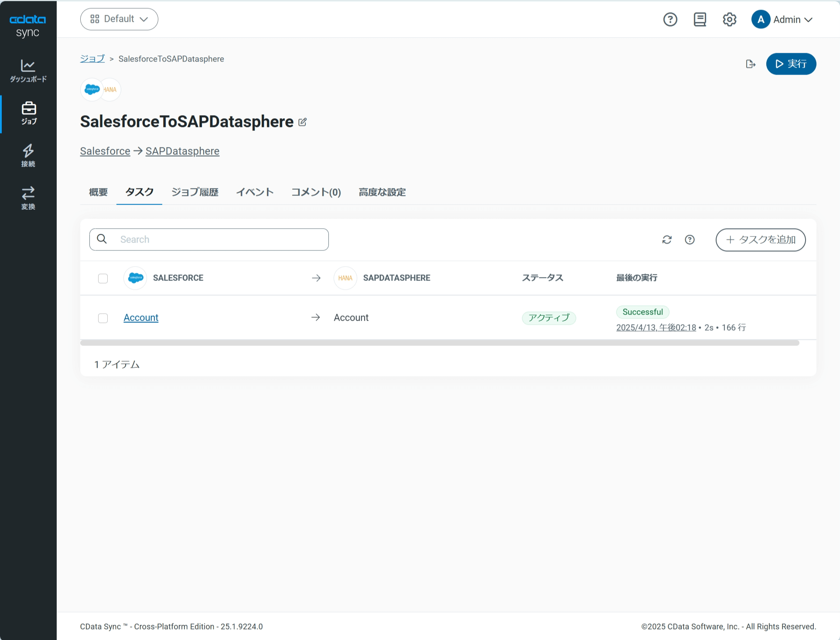The height and width of the screenshot is (640, 840).
Task: Click the タスクを追加 button
Action: 760,240
